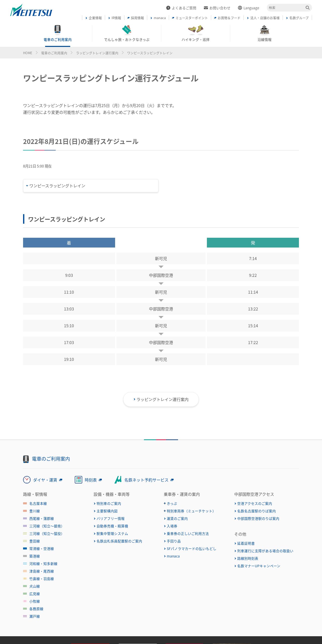Expand the きっぷ plus item
Screen dimensions: 322x644
(171, 503)
